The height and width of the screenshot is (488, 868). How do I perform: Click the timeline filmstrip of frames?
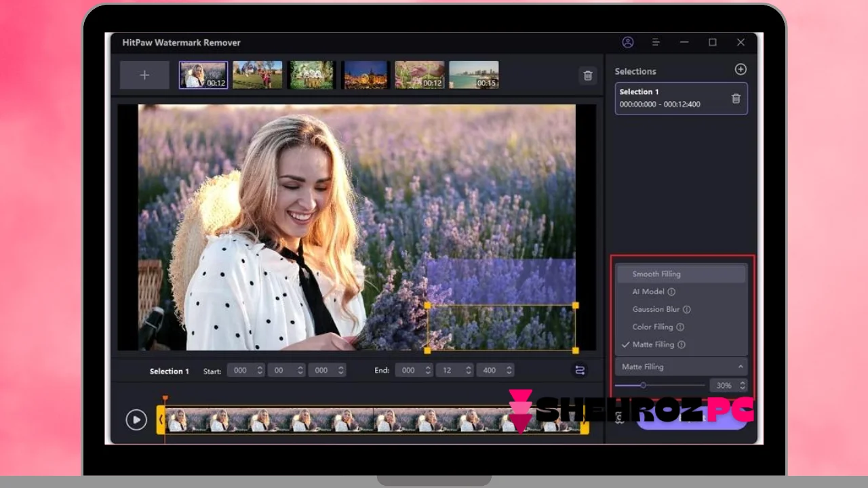(372, 420)
